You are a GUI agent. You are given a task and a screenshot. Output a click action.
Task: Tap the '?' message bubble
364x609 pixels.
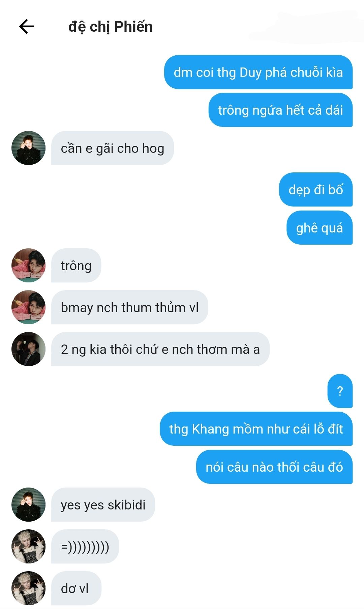340,391
